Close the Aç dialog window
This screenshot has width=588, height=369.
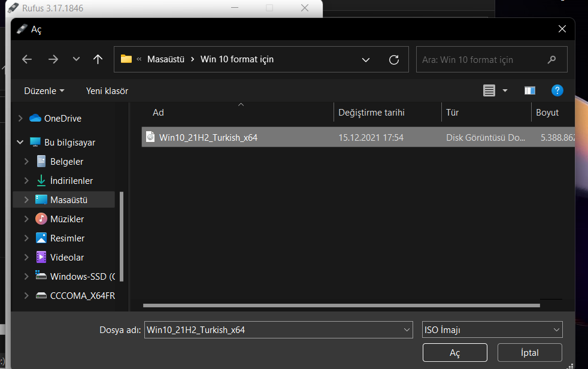562,29
